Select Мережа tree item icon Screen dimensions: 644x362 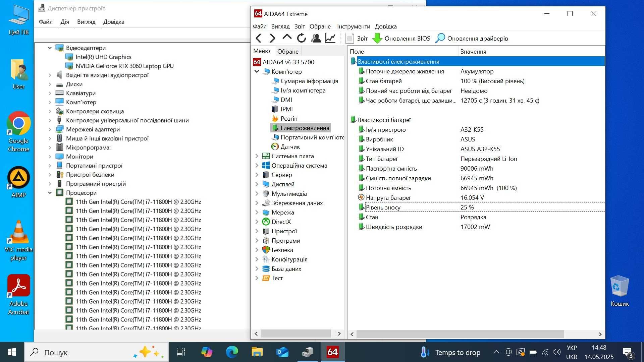point(266,212)
